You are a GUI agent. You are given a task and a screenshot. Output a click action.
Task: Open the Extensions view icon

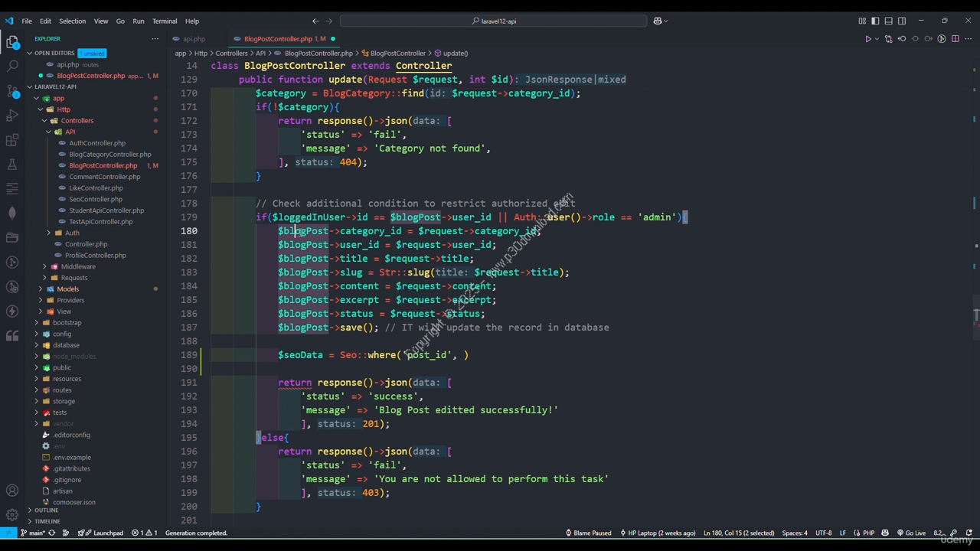point(12,140)
